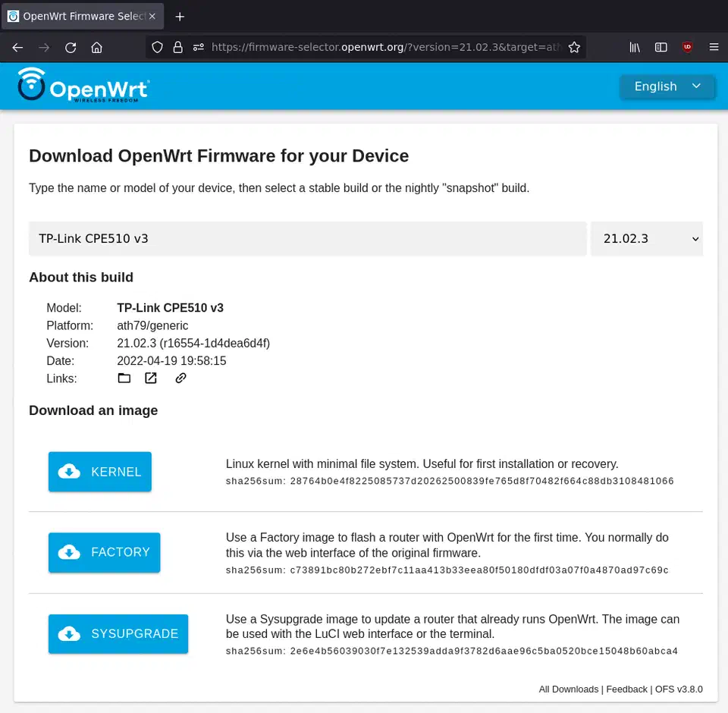The height and width of the screenshot is (713, 728).
Task: Open a new tab with the plus icon
Action: (x=180, y=17)
